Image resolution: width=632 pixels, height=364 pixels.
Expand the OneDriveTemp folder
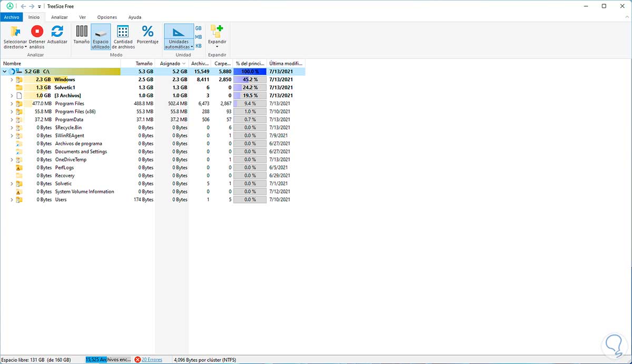click(x=12, y=159)
